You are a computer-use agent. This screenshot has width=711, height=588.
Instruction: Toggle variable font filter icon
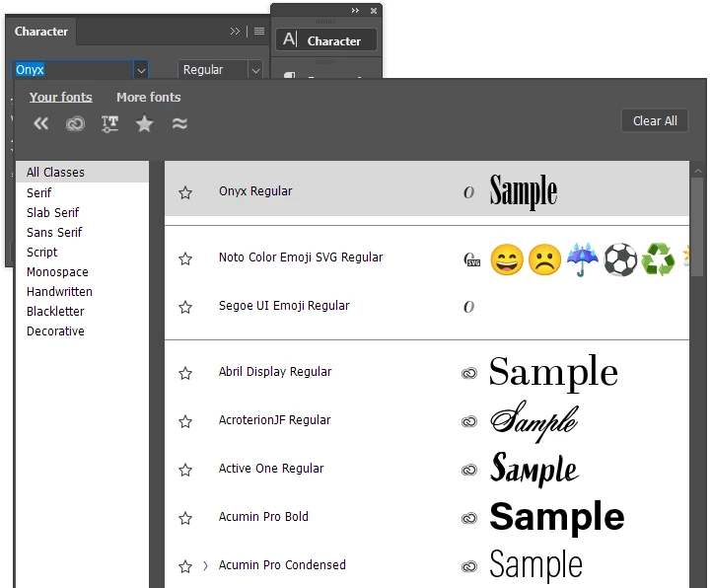(109, 123)
